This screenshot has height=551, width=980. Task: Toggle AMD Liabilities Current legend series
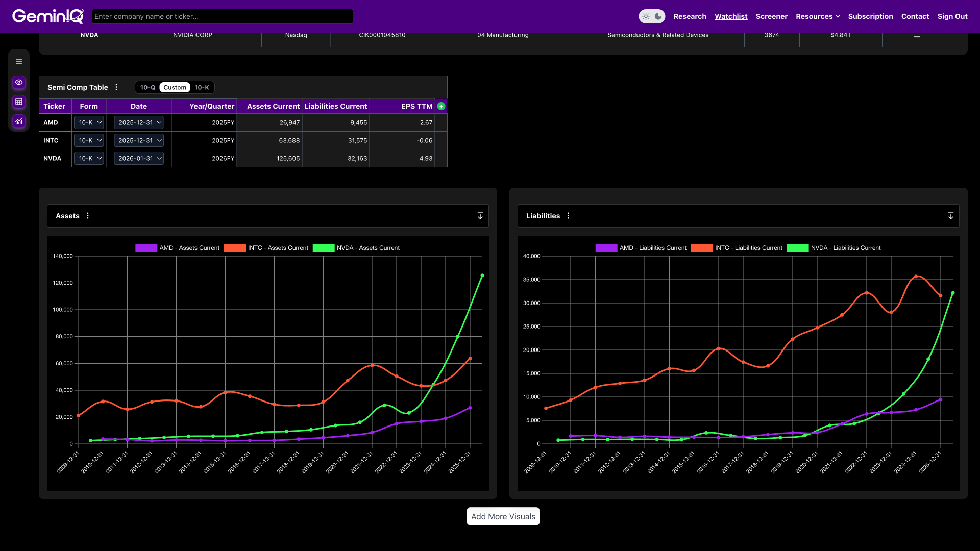[641, 248]
